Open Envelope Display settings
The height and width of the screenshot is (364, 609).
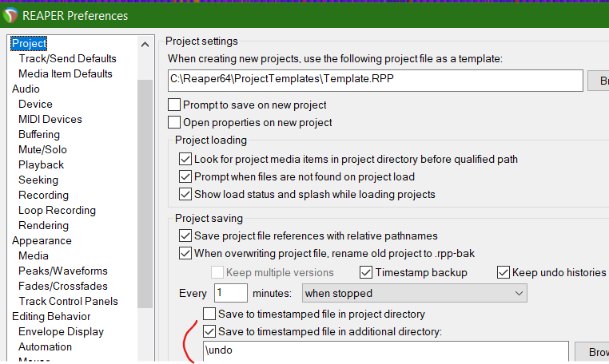point(61,331)
